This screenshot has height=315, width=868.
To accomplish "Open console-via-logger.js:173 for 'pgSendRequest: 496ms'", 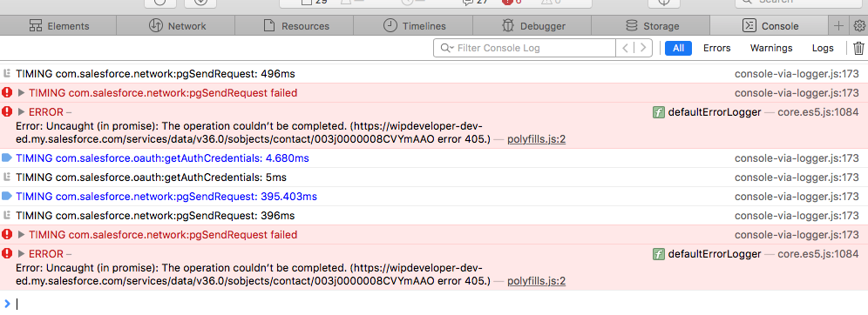I will 797,73.
